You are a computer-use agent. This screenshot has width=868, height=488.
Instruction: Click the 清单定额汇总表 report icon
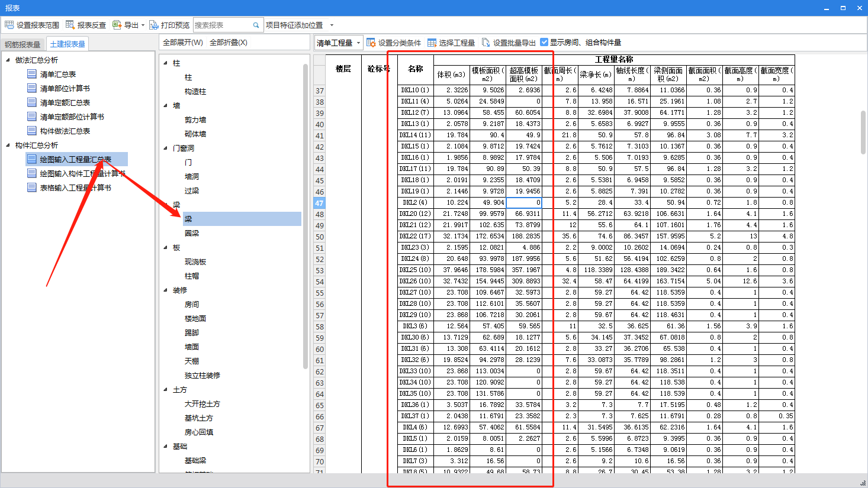tap(32, 102)
